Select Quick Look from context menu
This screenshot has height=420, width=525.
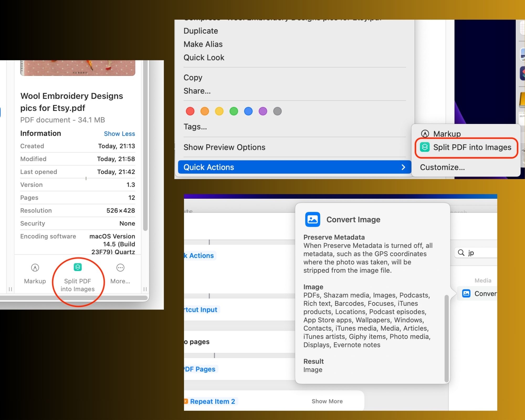click(204, 57)
